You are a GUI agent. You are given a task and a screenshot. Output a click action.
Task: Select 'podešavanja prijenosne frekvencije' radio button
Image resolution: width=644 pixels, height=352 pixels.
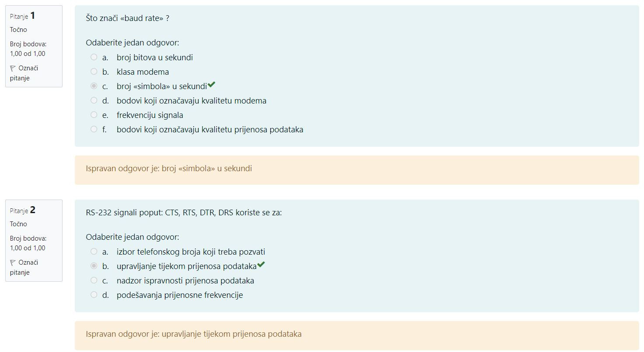pyautogui.click(x=94, y=295)
